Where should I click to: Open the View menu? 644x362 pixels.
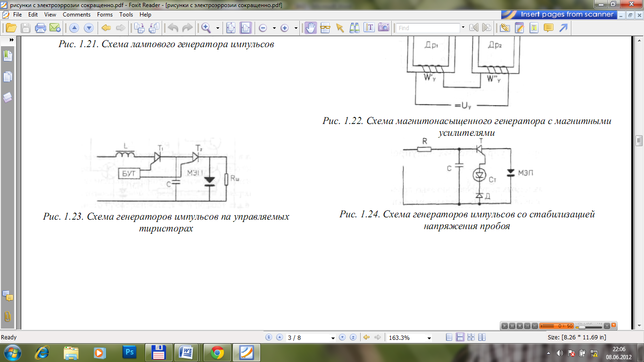click(x=50, y=15)
